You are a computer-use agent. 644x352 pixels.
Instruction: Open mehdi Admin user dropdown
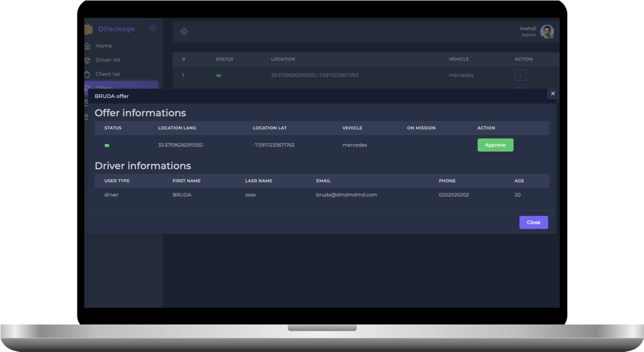528,31
